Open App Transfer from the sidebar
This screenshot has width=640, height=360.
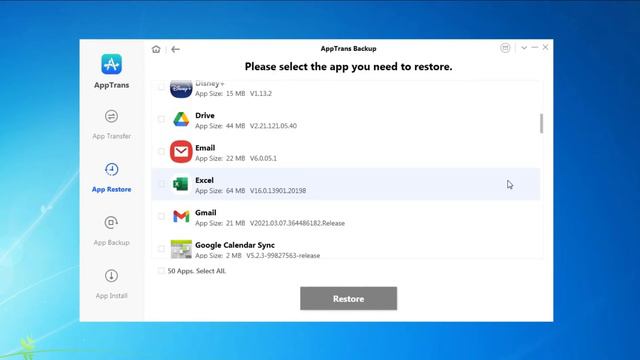111,124
